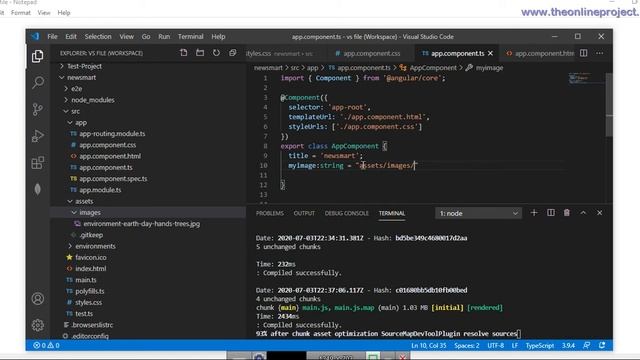Open the Extensions view

coord(38,162)
